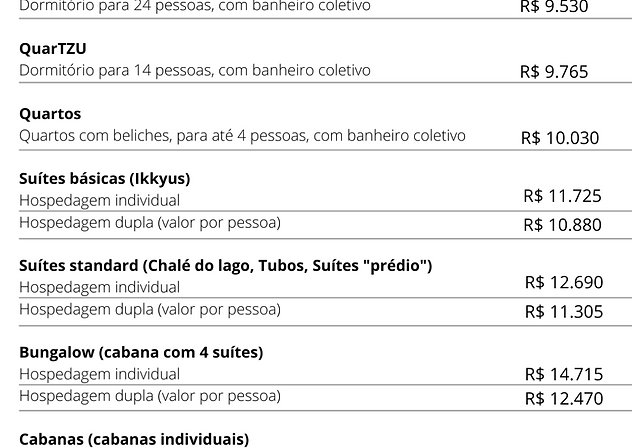
Task: Click the 'Quartos com beliches' description line
Action: [x=242, y=135]
